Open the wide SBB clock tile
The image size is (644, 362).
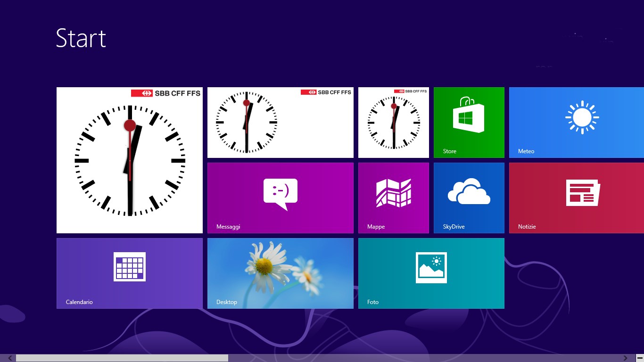[x=281, y=123]
